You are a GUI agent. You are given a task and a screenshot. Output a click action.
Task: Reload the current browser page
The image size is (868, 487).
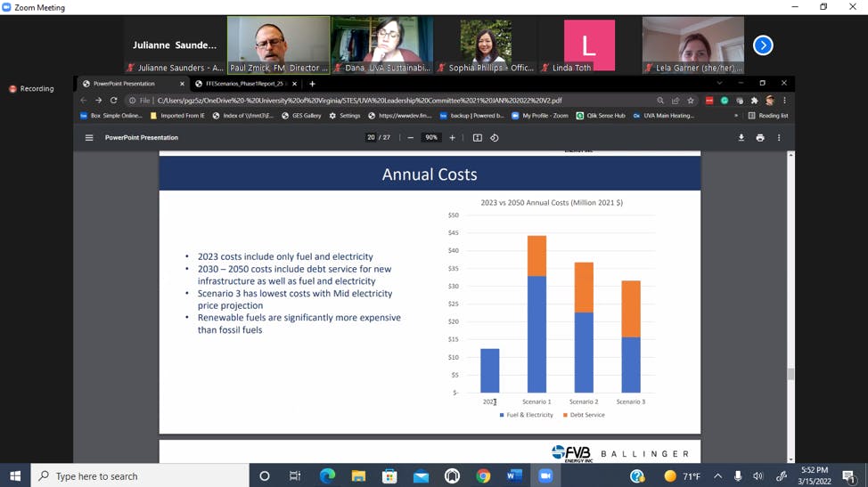point(113,101)
